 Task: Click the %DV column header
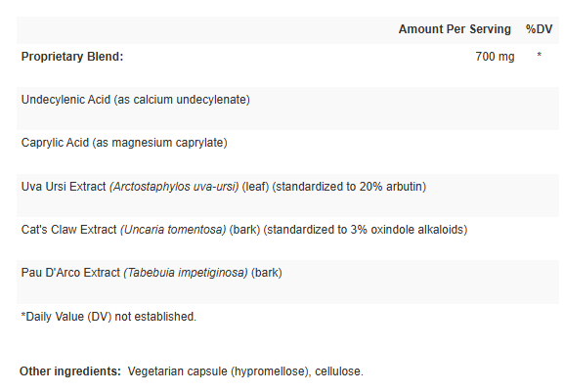coord(539,29)
